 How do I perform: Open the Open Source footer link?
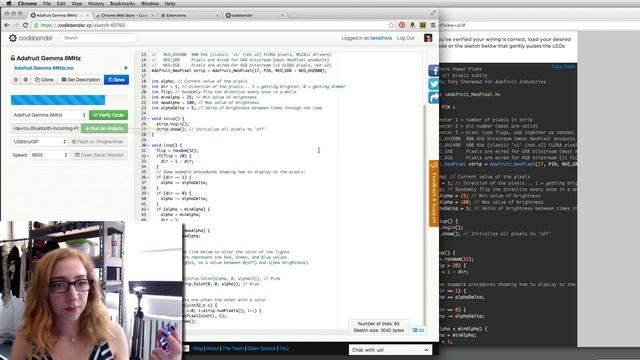coord(262,348)
